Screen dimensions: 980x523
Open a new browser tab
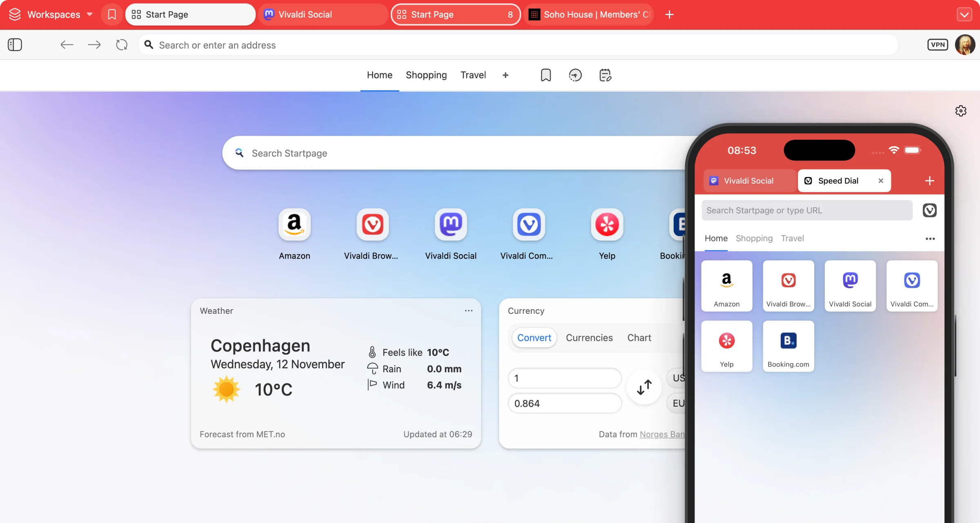point(669,14)
